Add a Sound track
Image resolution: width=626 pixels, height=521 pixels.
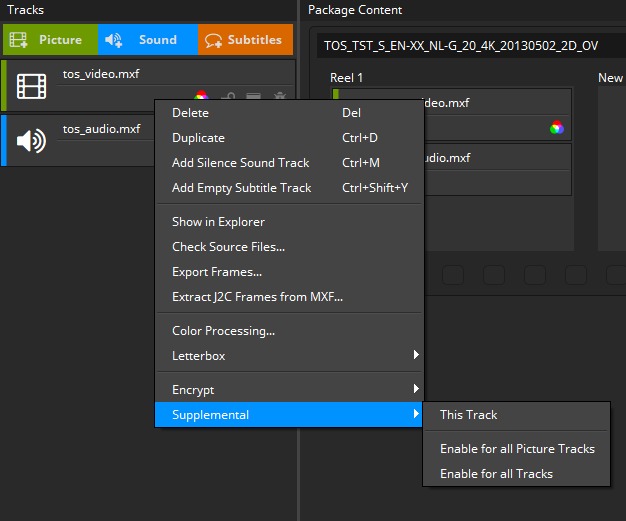(147, 40)
